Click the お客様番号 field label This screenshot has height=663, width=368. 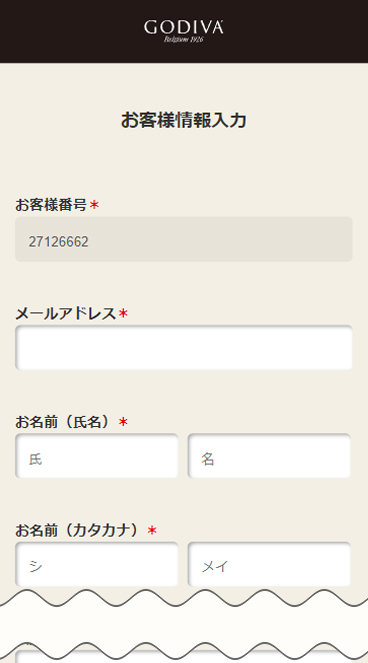[x=51, y=205]
